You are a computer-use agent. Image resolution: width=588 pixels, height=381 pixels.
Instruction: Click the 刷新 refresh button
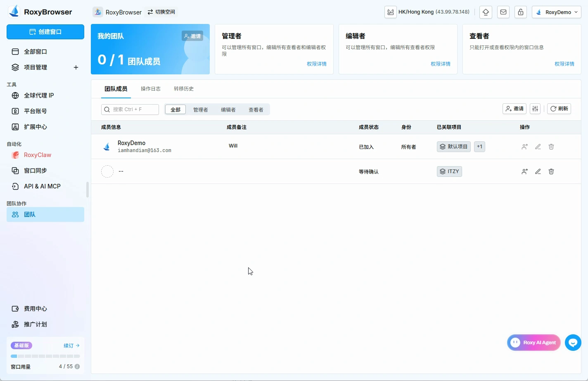[559, 109]
